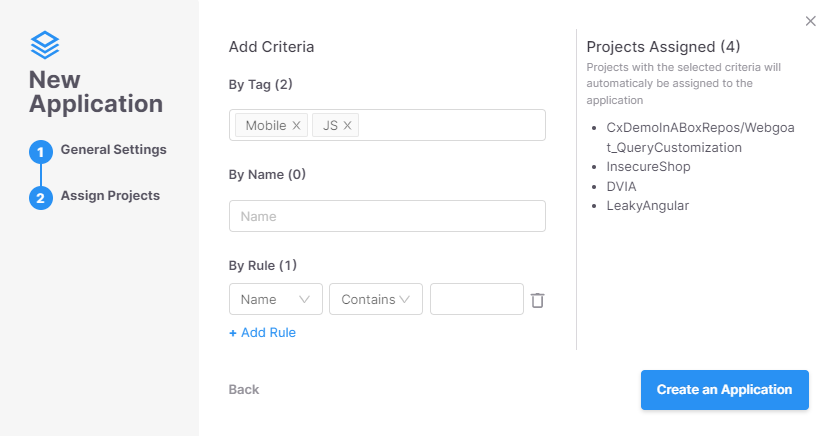Open the Contains operator dropdown

376,299
